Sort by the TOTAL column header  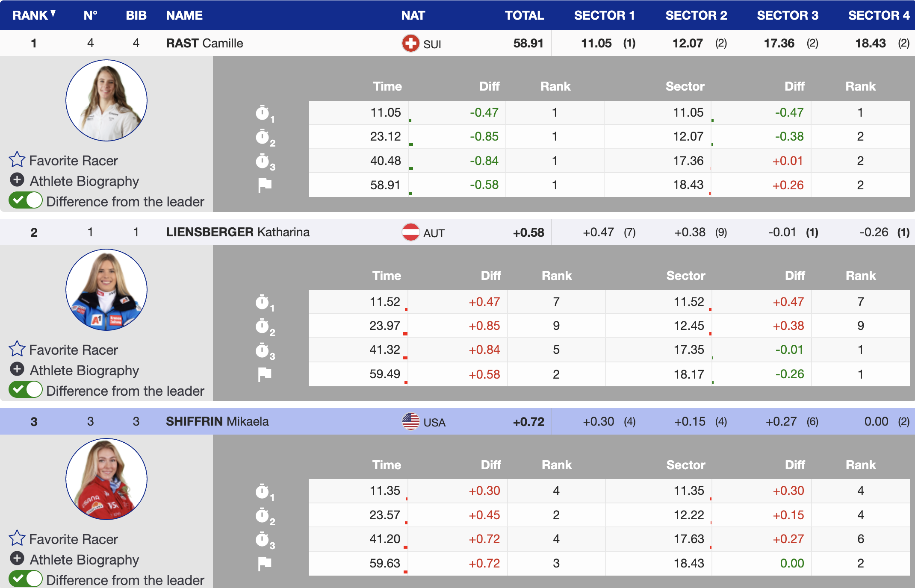point(524,15)
